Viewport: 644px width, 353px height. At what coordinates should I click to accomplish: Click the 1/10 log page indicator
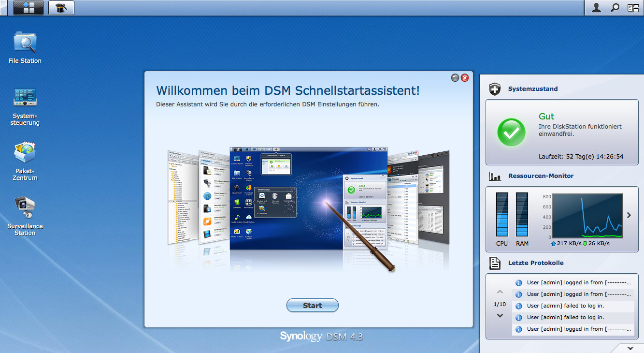pyautogui.click(x=500, y=304)
